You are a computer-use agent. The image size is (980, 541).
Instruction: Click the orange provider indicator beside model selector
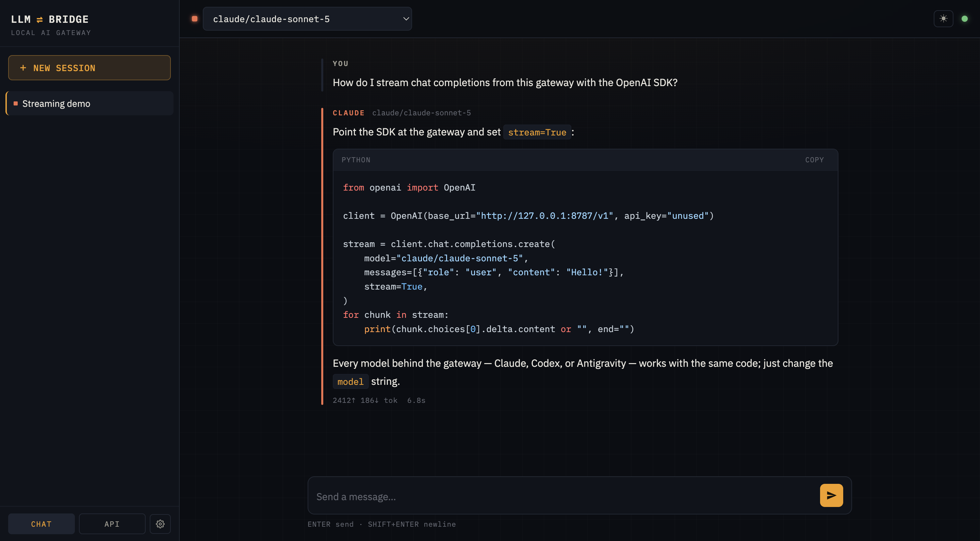[194, 19]
